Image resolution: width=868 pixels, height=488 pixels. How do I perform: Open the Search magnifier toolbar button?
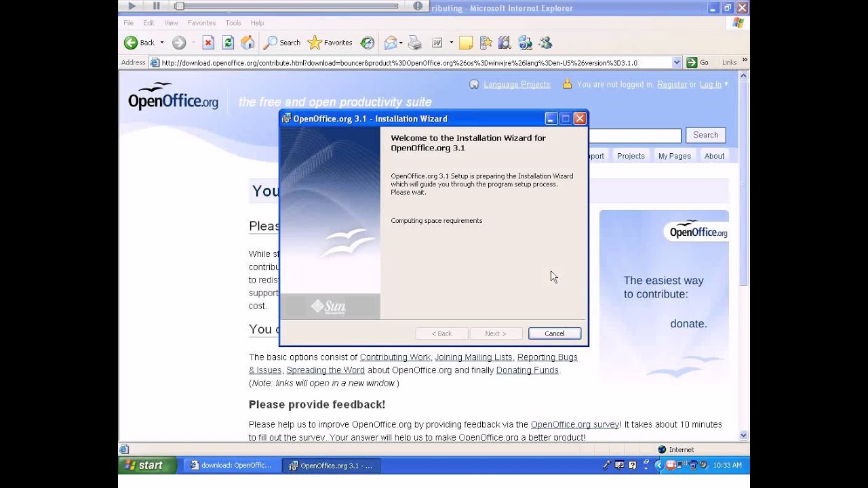click(282, 43)
